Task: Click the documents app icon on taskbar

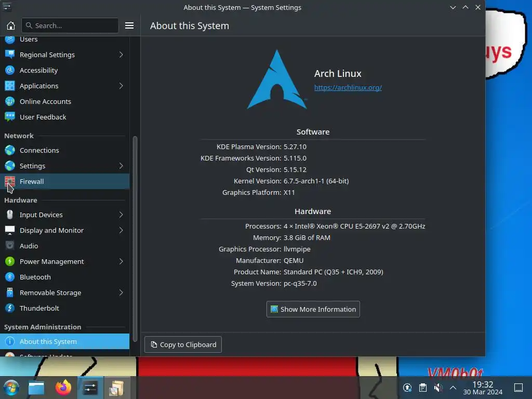Action: 117,388
